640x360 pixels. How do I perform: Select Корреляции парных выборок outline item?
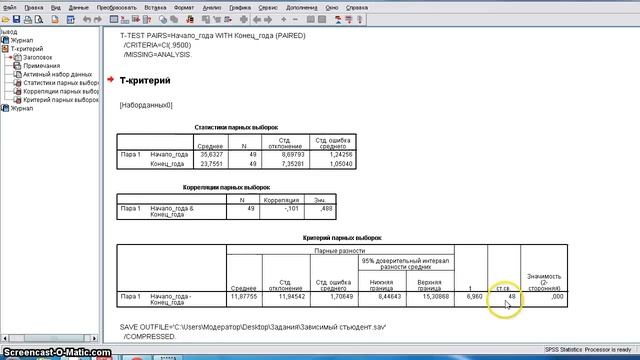point(61,91)
